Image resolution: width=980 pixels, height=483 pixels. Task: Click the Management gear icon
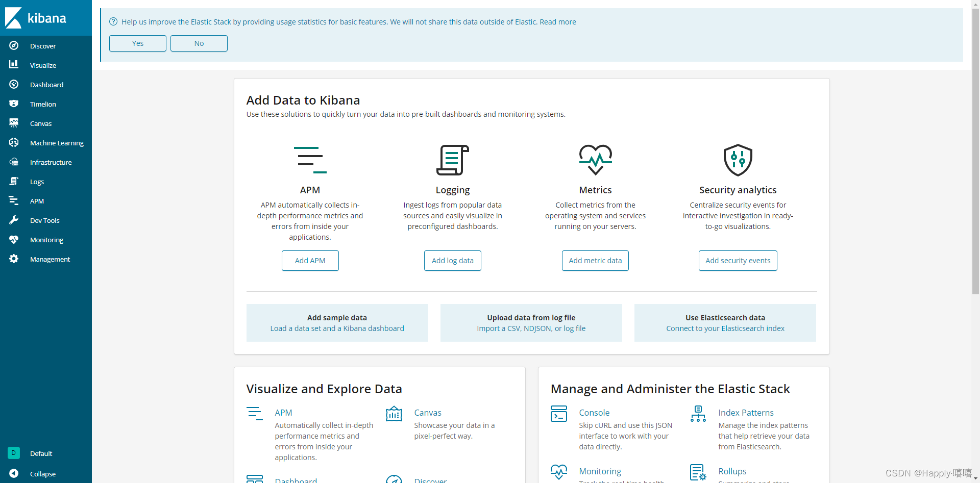pos(14,259)
